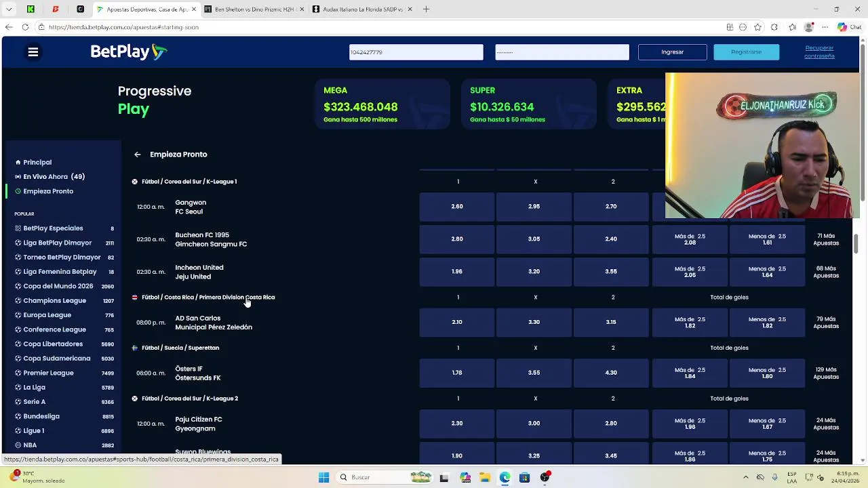Open Recuperar contraseña link
This screenshot has height=488, width=868.
tap(819, 52)
